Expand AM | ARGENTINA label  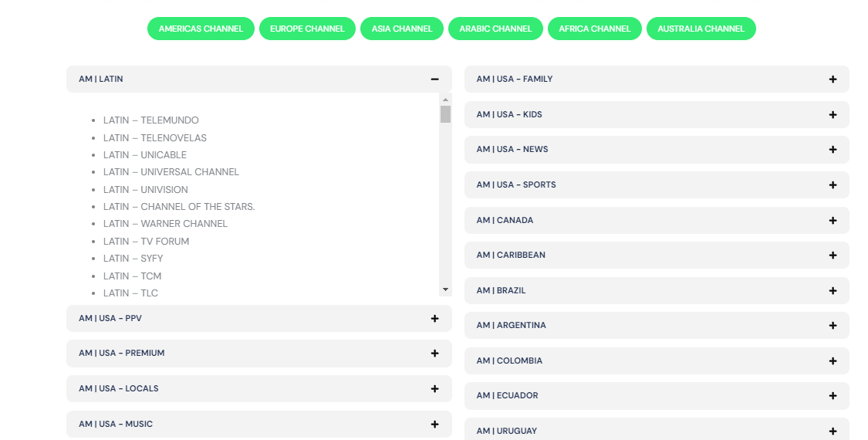[x=512, y=325]
